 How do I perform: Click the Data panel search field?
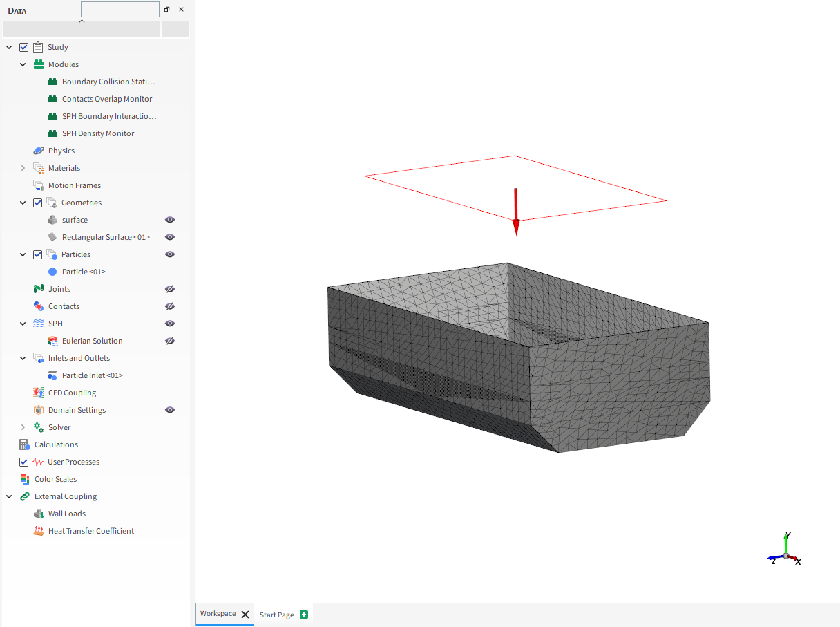point(120,10)
